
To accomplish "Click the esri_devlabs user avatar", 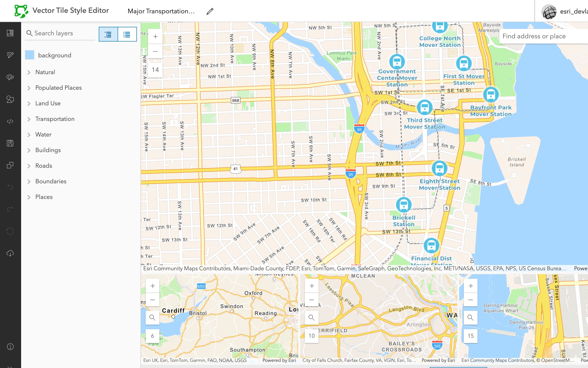I will tap(549, 12).
